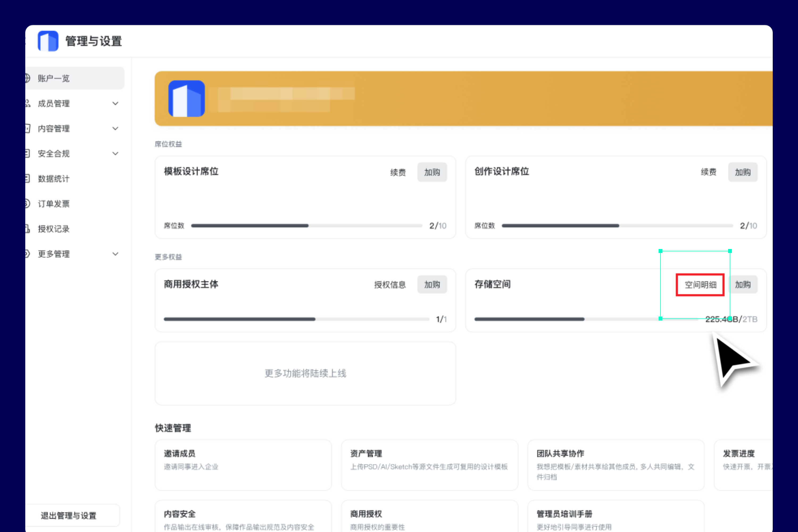Click 加购 for 模板设计席位
Screen dimensions: 798x532
432,172
